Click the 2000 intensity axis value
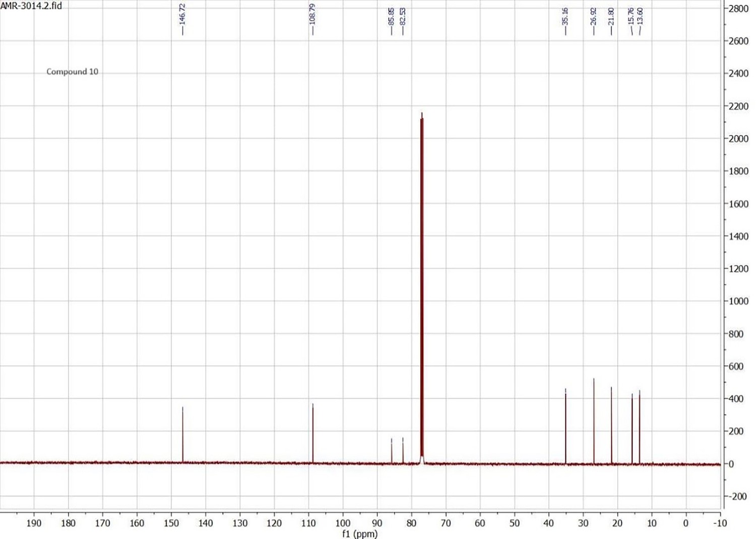The width and height of the screenshot is (756, 539). [738, 139]
